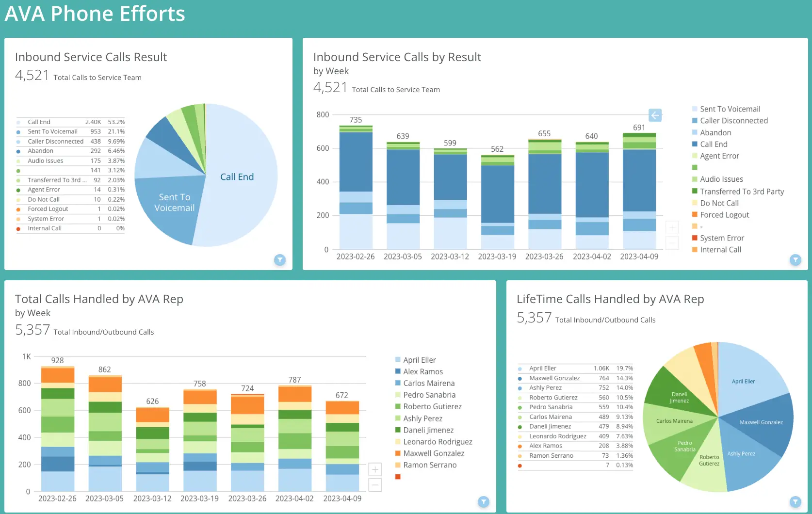This screenshot has height=514, width=812.
Task: Select Ramon Serrano 73 row in lifetime table
Action: pos(575,456)
